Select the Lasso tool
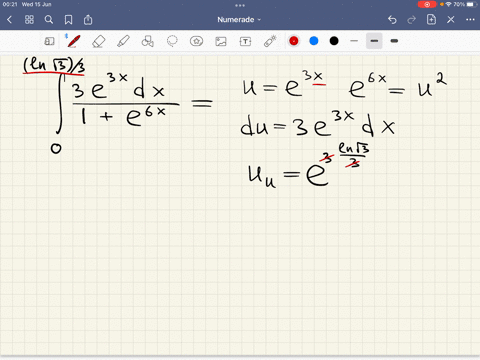This screenshot has height=360, width=480. click(172, 41)
